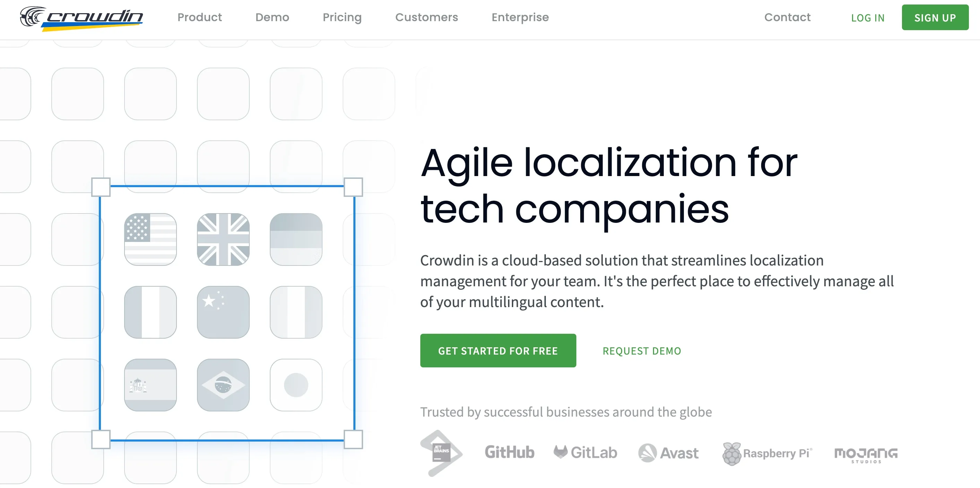Viewport: 980px width, 488px height.
Task: Click the GitLab logo
Action: (x=585, y=452)
